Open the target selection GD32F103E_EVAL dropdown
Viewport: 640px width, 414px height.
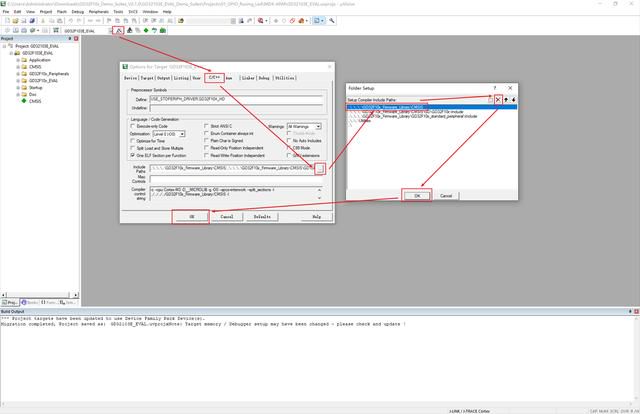[x=110, y=31]
